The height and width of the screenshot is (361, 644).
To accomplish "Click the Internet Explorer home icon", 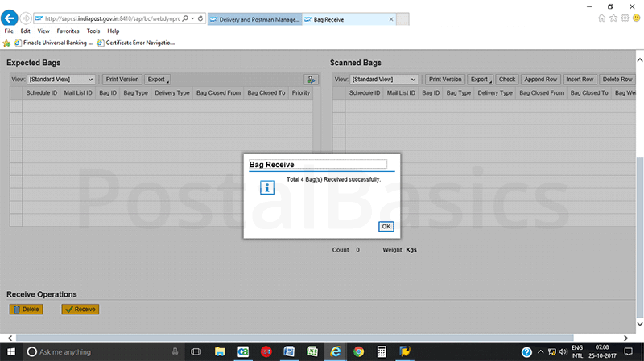I will 602,18.
